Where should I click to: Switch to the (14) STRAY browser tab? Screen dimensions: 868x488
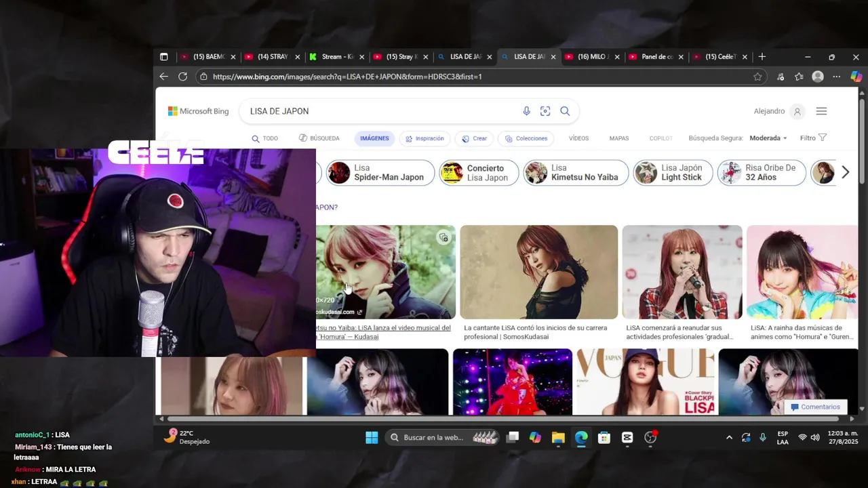coord(271,57)
